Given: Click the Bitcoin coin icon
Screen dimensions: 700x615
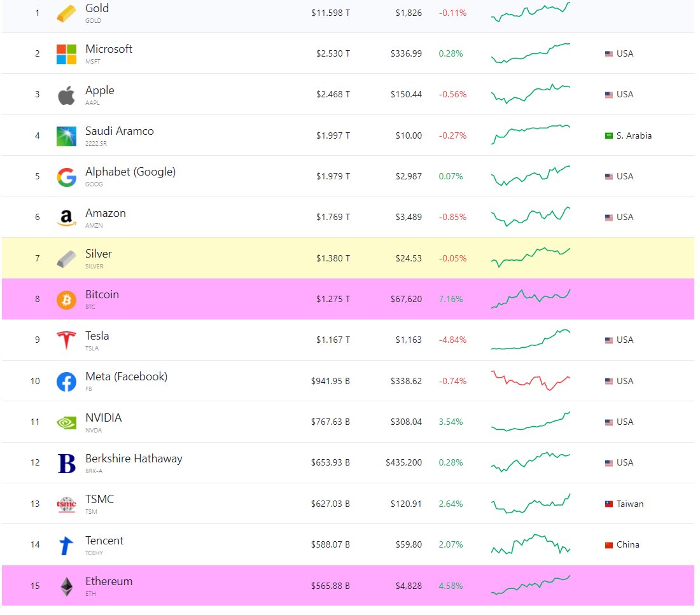Looking at the screenshot, I should click(x=66, y=300).
